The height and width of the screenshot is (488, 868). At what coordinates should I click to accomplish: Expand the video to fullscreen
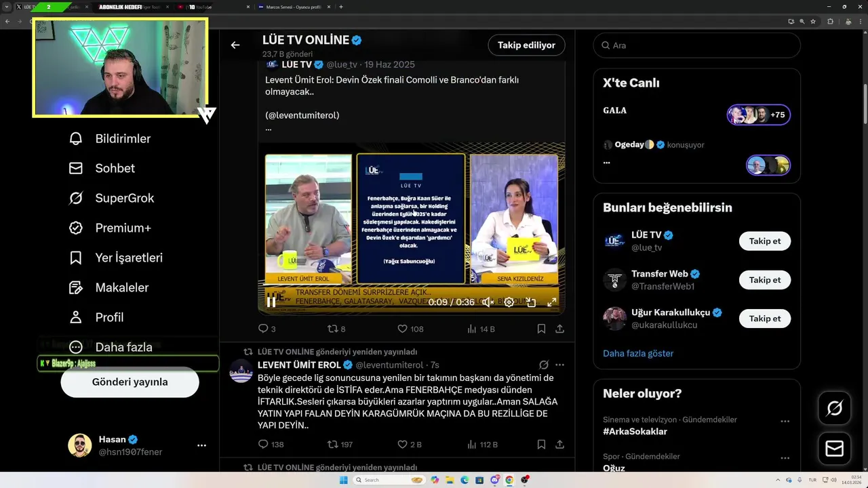pos(552,302)
